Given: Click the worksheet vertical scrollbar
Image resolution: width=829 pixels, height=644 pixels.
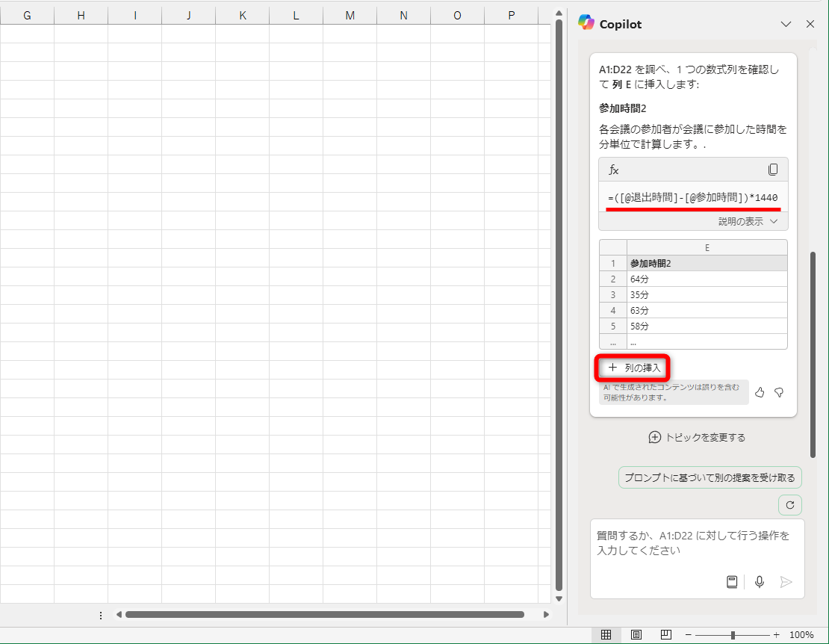Looking at the screenshot, I should pyautogui.click(x=559, y=299).
